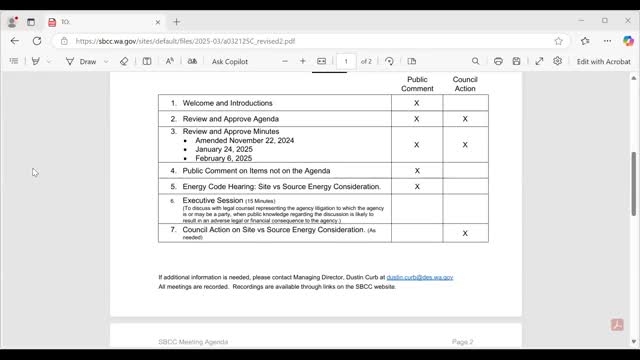Print the PDF document
This screenshot has width=640, height=360.
(x=498, y=61)
